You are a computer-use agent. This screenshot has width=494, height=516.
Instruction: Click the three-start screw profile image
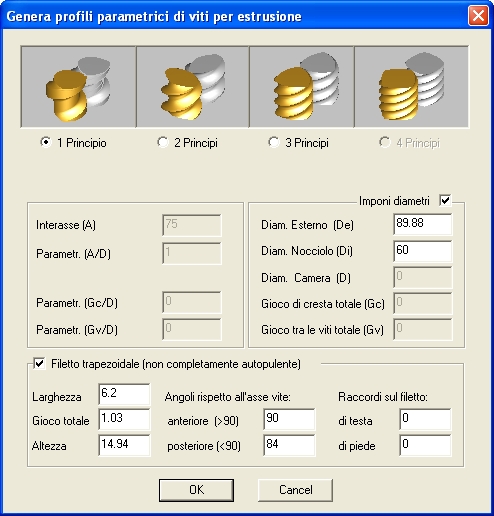[x=302, y=87]
